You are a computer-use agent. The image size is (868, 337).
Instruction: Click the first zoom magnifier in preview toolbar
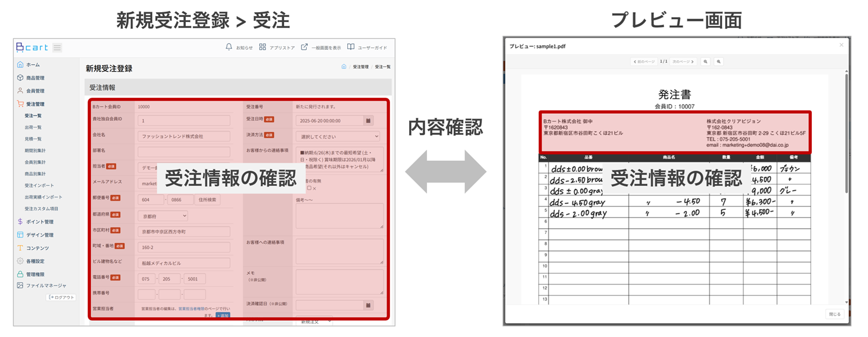[706, 61]
